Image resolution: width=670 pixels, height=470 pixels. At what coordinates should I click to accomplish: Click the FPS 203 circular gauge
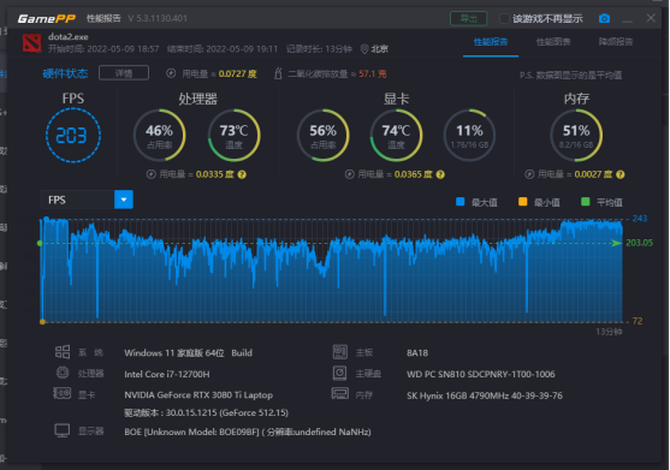[73, 135]
